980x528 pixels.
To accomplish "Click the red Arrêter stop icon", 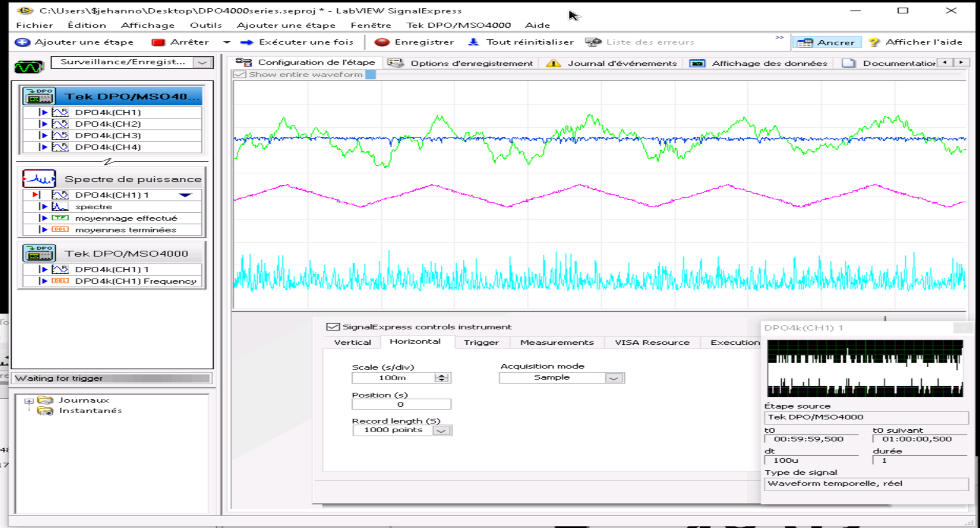I will click(158, 42).
